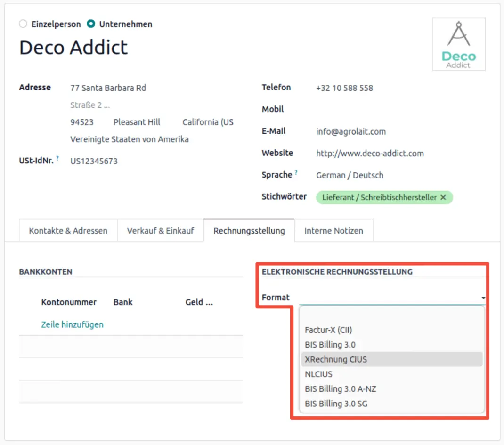Screen dimensions: 504x445
Task: Choose the blank Format option
Action: tap(392, 315)
